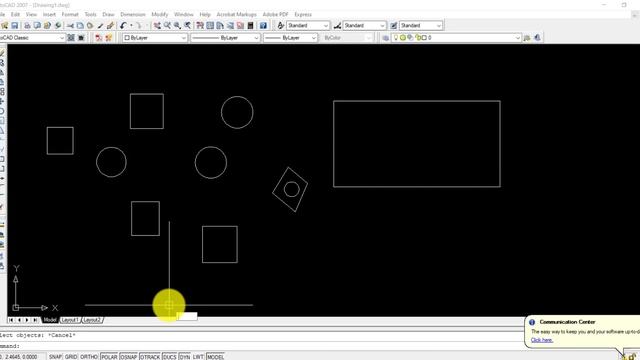The width and height of the screenshot is (640, 360).
Task: Toggle SNAP mode in status bar
Action: [55, 357]
